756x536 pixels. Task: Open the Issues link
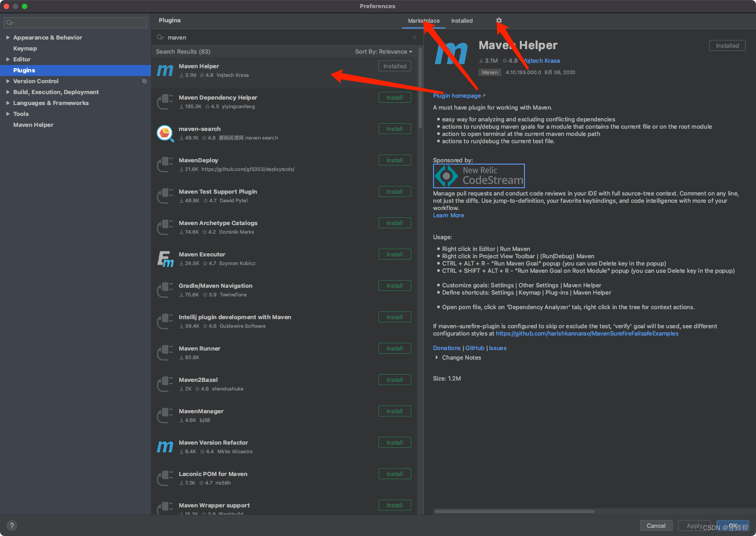[498, 348]
